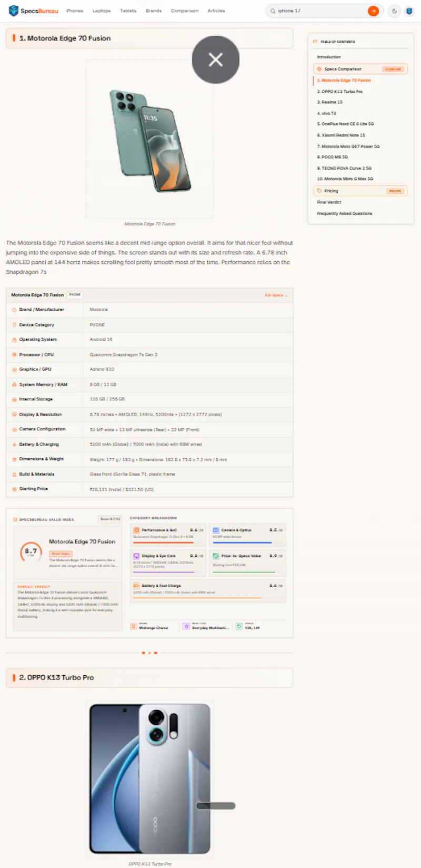This screenshot has height=868, width=421.
Task: Click the Build & Materials row icon
Action: pos(14,475)
